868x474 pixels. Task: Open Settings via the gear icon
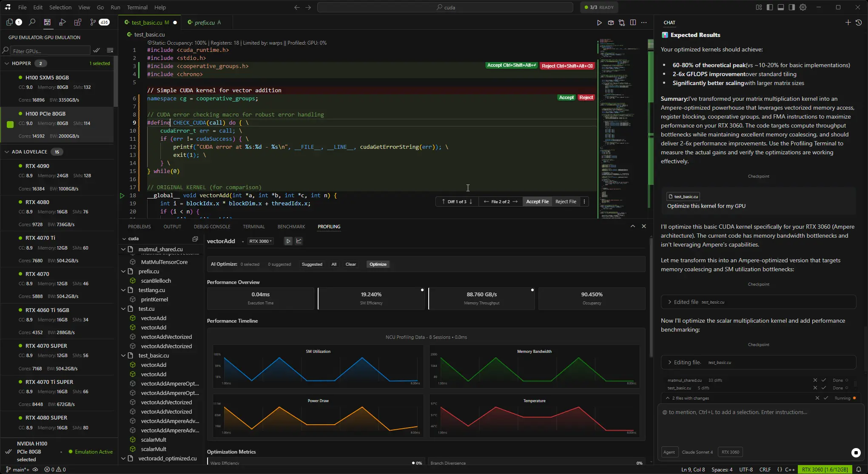[x=803, y=7]
